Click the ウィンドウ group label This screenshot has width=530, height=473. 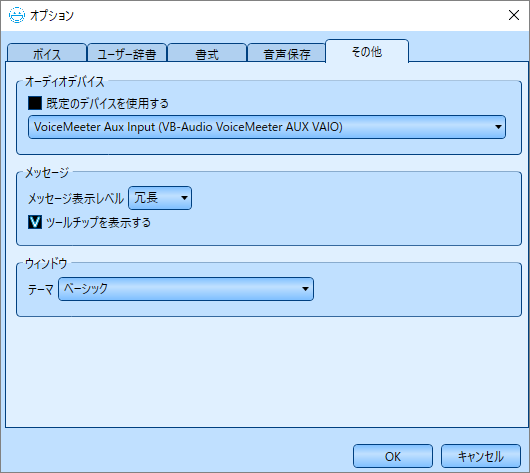[x=46, y=263]
